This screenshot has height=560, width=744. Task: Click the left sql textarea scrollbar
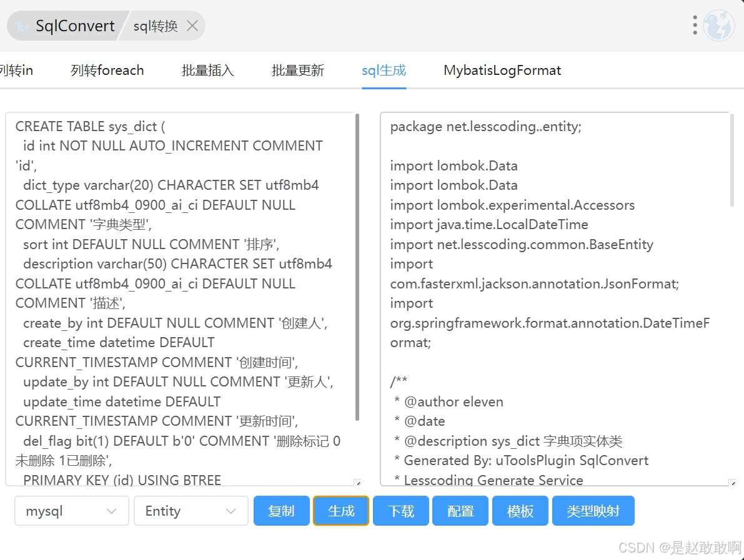[x=357, y=267]
